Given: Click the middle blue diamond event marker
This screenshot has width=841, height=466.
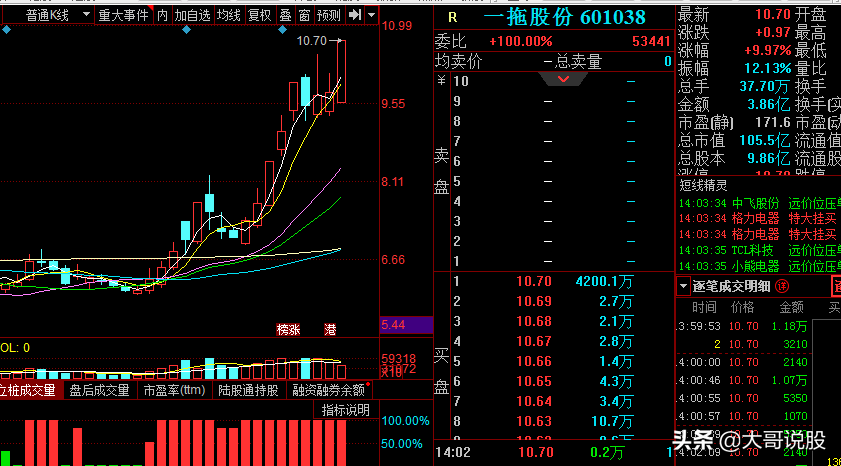Looking at the screenshot, I should point(187,30).
